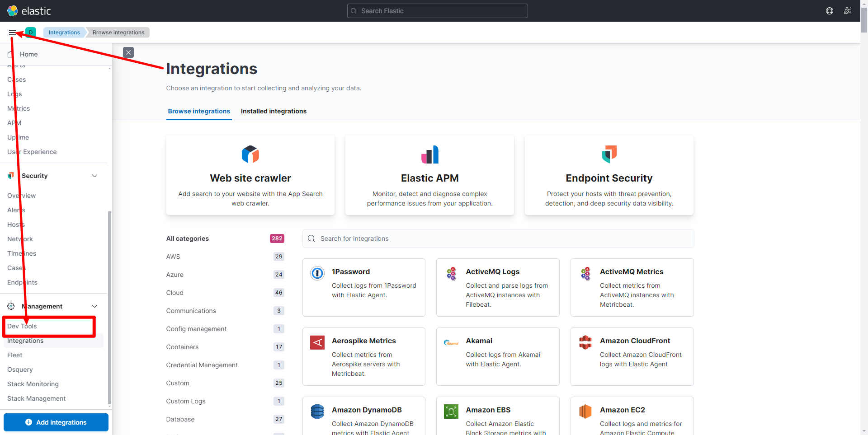
Task: Open the Akamai integration title
Action: (x=479, y=341)
